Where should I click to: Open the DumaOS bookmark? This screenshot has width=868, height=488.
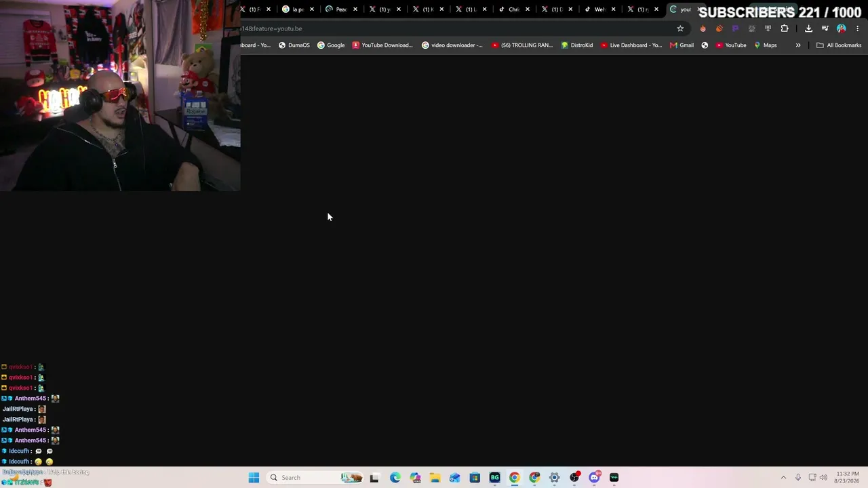(294, 45)
